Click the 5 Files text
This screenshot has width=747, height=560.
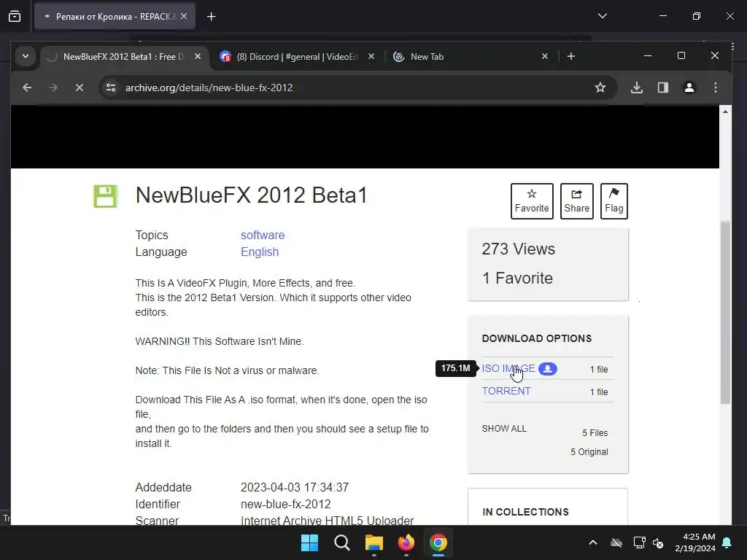[x=595, y=433]
